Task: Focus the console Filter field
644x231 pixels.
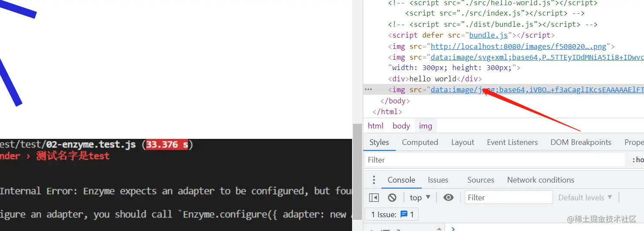Action: pos(508,198)
